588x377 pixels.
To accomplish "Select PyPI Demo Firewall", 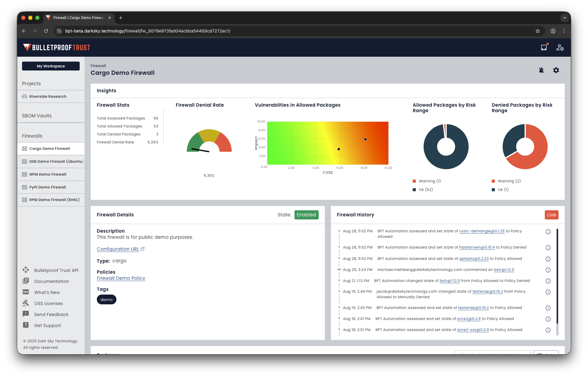I will coord(51,187).
